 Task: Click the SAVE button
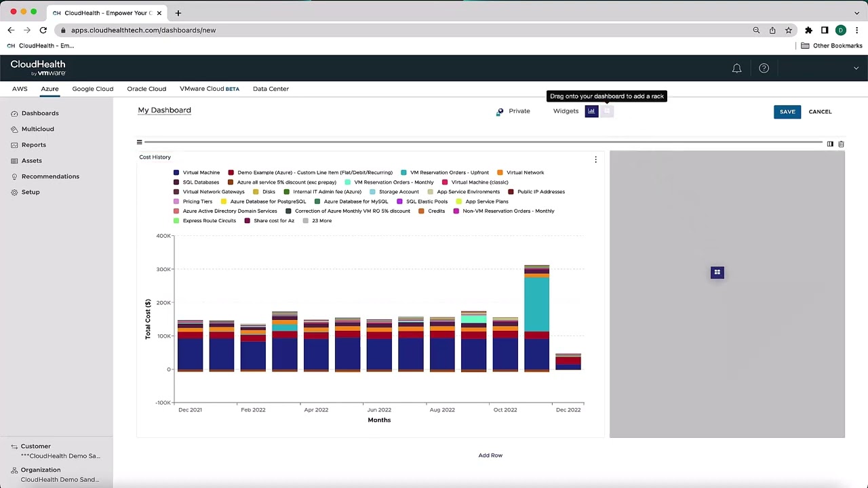787,112
